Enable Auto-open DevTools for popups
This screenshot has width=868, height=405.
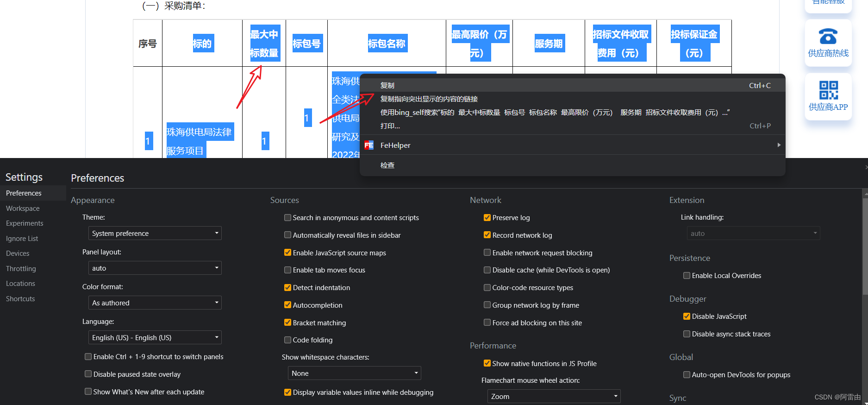(687, 374)
